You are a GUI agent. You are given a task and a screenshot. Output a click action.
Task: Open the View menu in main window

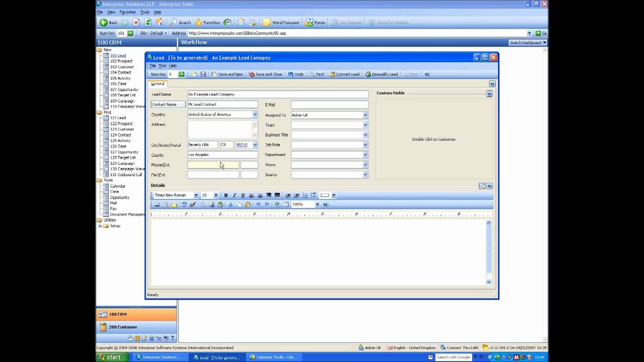point(111,12)
